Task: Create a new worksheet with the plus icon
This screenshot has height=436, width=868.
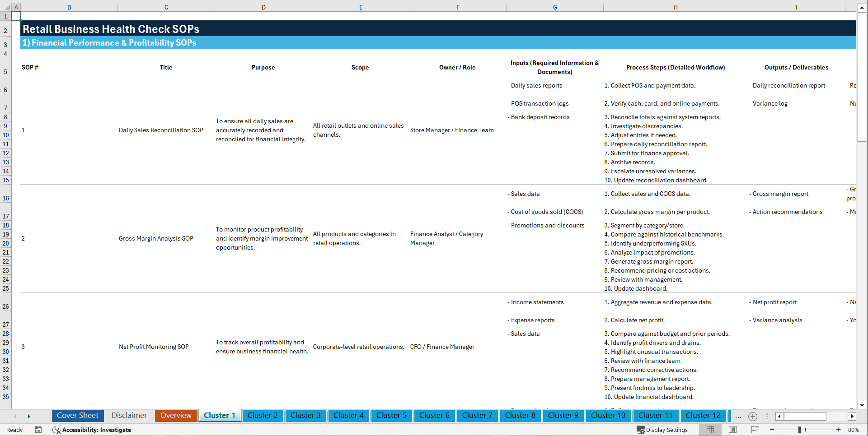Action: click(753, 416)
